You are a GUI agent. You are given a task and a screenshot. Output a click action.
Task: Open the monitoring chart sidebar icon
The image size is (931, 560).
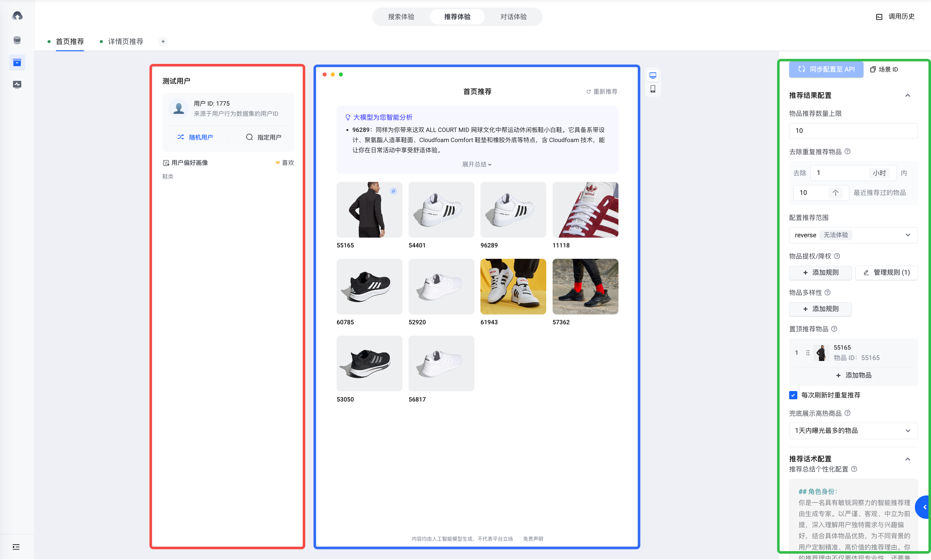(17, 84)
